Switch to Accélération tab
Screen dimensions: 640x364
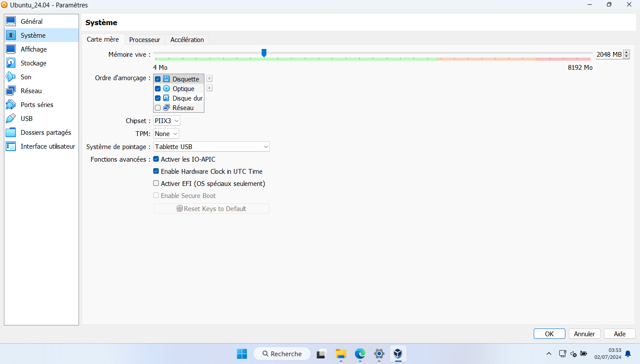tap(187, 39)
